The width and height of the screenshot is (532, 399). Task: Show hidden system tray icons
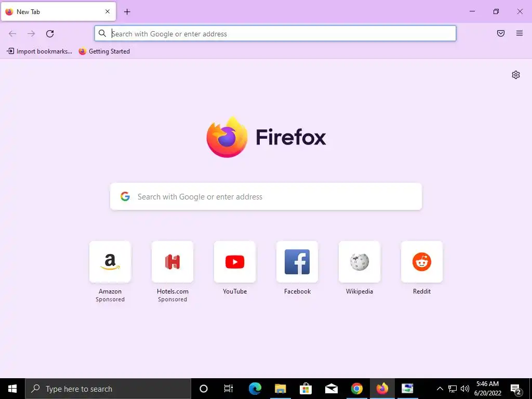tap(440, 389)
